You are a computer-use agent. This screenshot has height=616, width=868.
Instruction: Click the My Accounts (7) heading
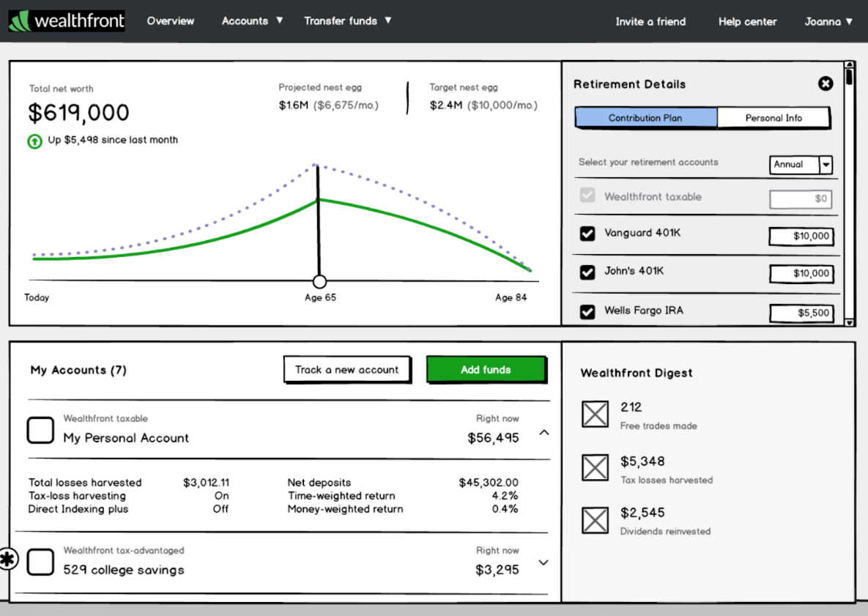click(x=78, y=371)
